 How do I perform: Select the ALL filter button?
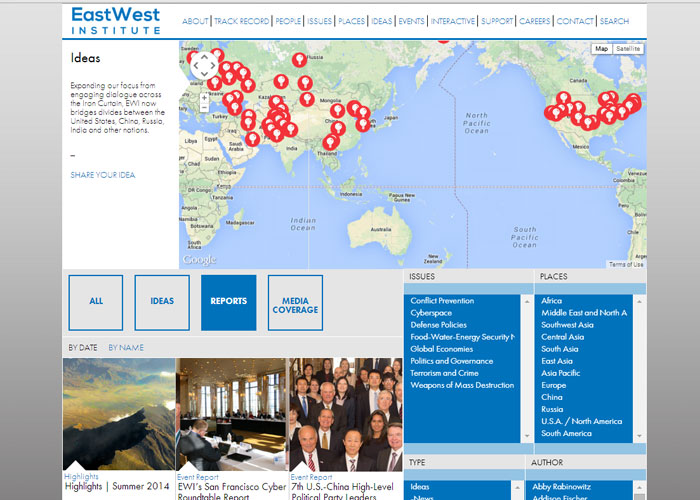[96, 303]
